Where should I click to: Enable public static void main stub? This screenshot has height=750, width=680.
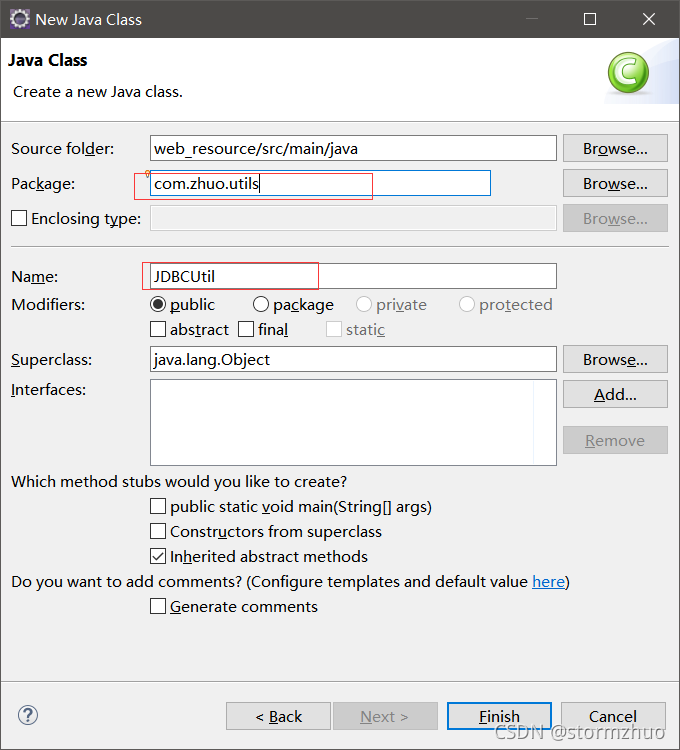[x=158, y=506]
